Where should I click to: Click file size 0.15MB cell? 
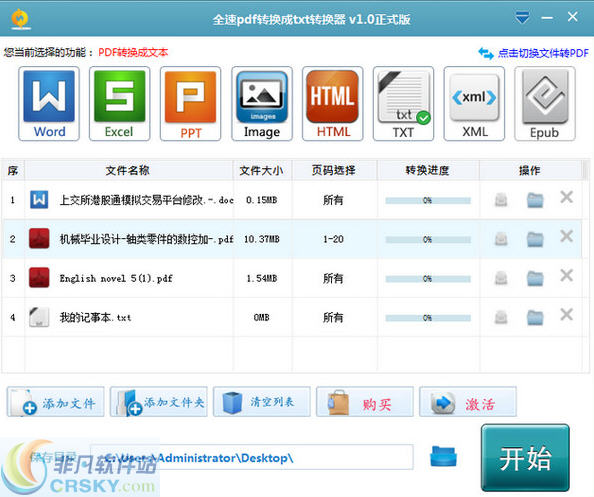click(x=262, y=200)
